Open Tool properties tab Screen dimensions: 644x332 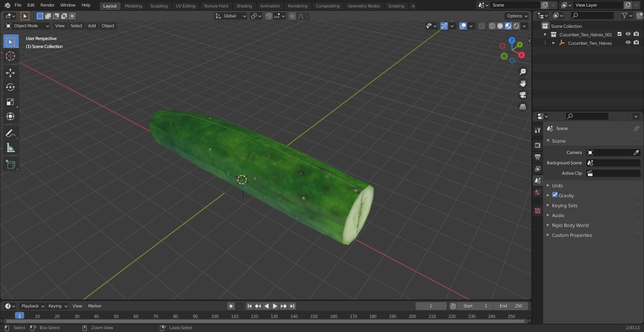(x=537, y=130)
